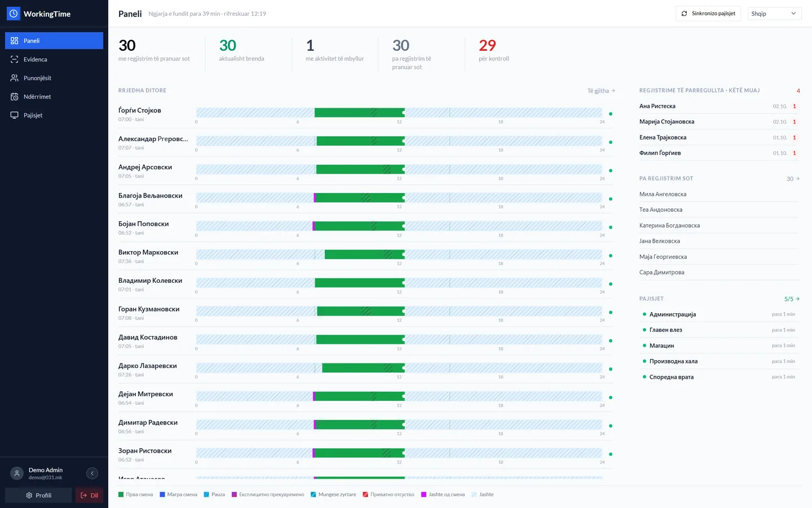Click the Приватно отсуство red legend swatch
The height and width of the screenshot is (508, 812).
[x=365, y=494]
